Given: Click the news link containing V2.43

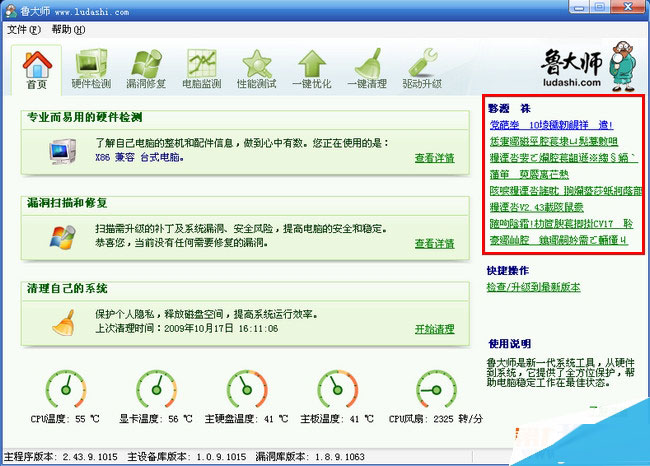Looking at the screenshot, I should 536,207.
